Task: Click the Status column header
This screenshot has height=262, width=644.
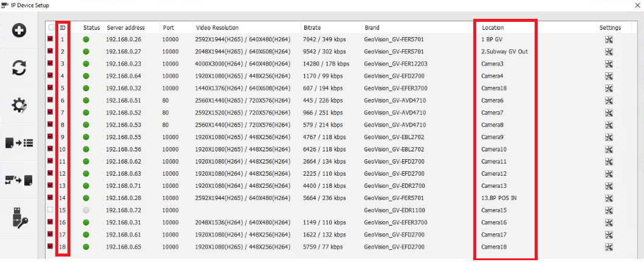Action: (92, 27)
